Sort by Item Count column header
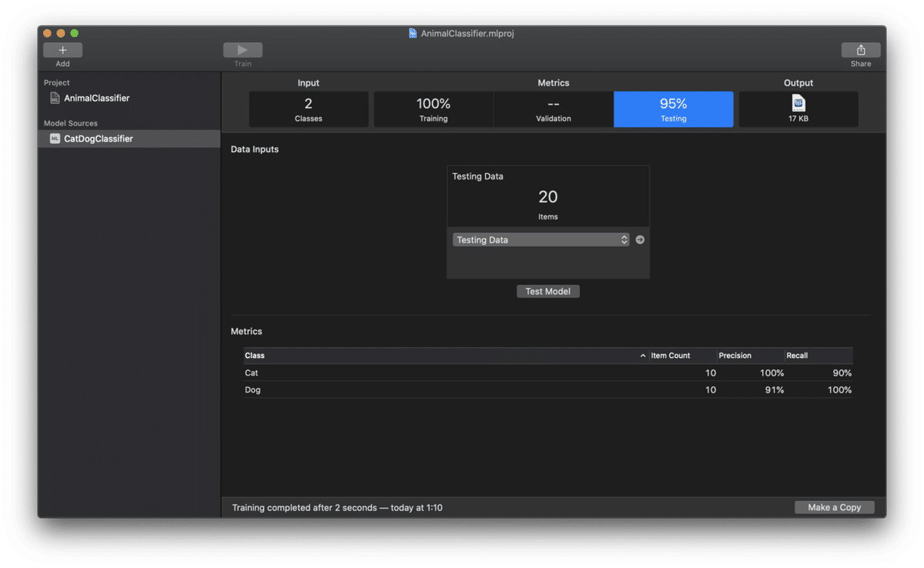This screenshot has width=924, height=568. (x=683, y=356)
